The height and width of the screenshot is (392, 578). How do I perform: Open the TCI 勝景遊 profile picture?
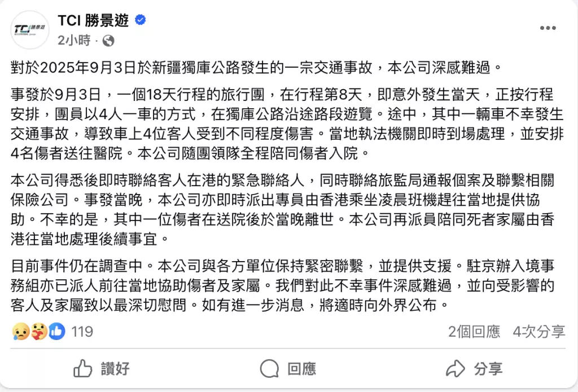29,29
